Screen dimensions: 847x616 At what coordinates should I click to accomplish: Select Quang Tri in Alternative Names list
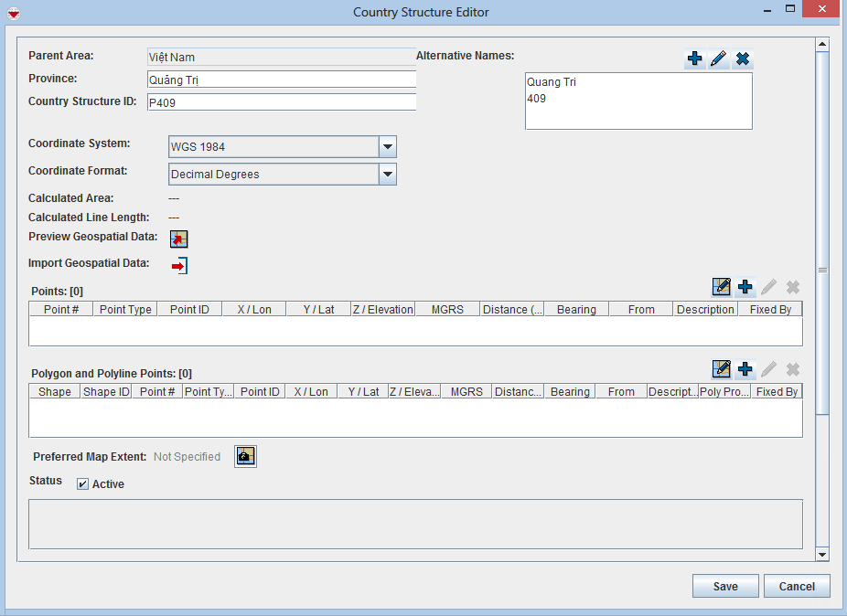(x=552, y=82)
